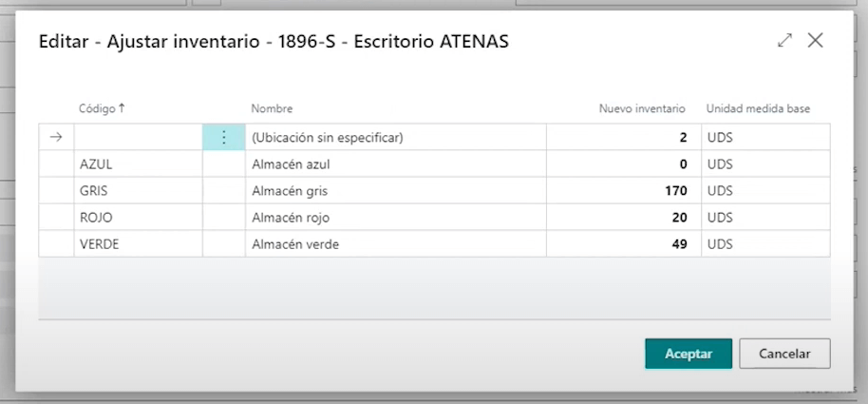Select the GRIS code cell

(138, 191)
